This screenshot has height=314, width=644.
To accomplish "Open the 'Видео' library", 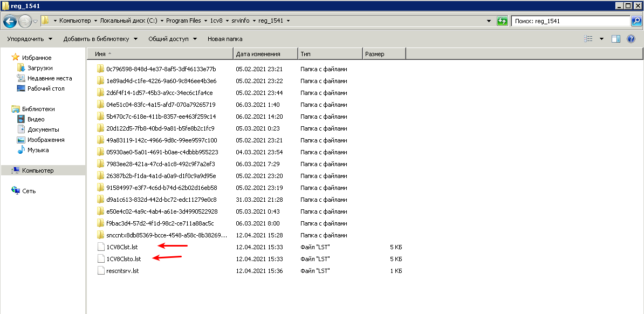I will coord(36,119).
